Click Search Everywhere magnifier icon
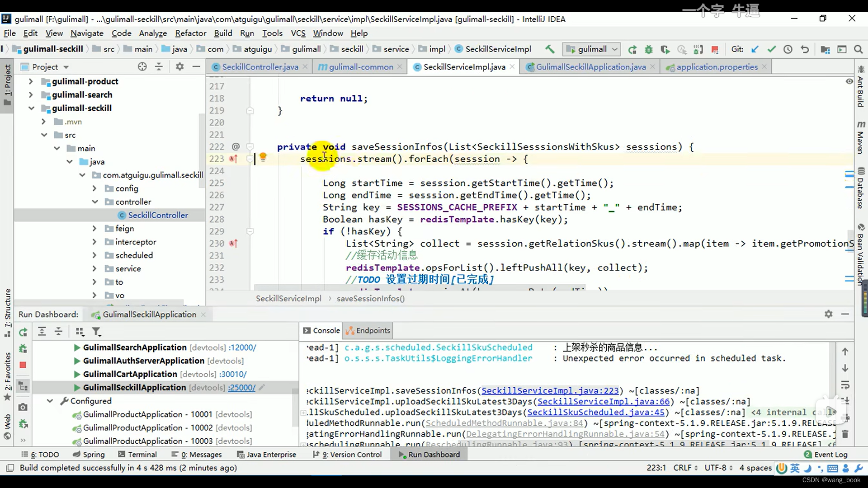Screen dimensions: 868x488 pos(858,49)
